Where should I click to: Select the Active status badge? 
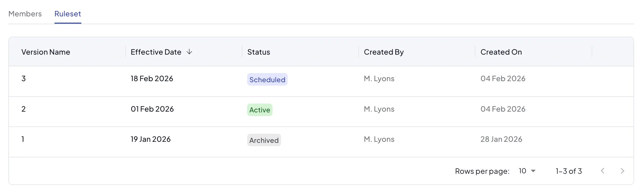pyautogui.click(x=260, y=110)
